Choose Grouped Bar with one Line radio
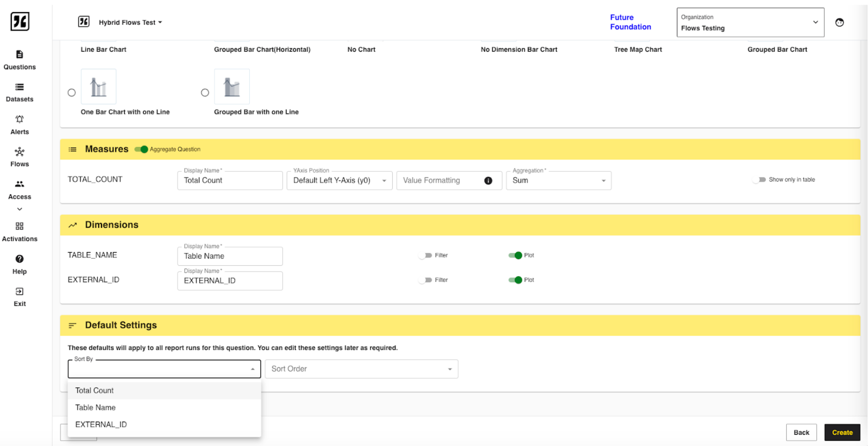 (x=205, y=92)
